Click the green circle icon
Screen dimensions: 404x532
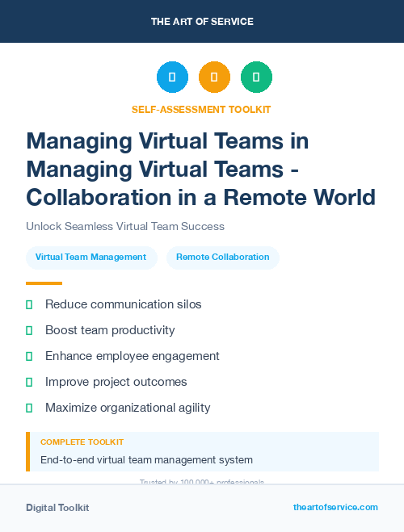pyautogui.click(x=256, y=77)
